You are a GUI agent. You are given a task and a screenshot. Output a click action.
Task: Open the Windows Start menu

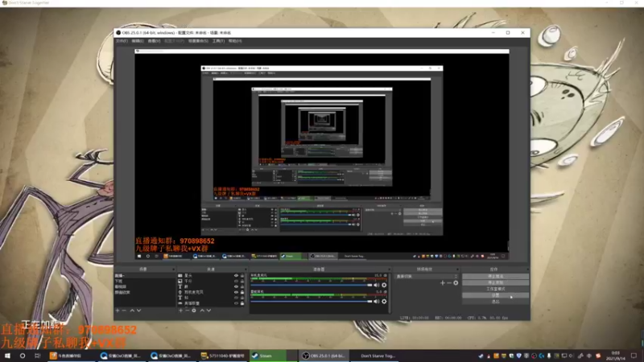(7, 356)
